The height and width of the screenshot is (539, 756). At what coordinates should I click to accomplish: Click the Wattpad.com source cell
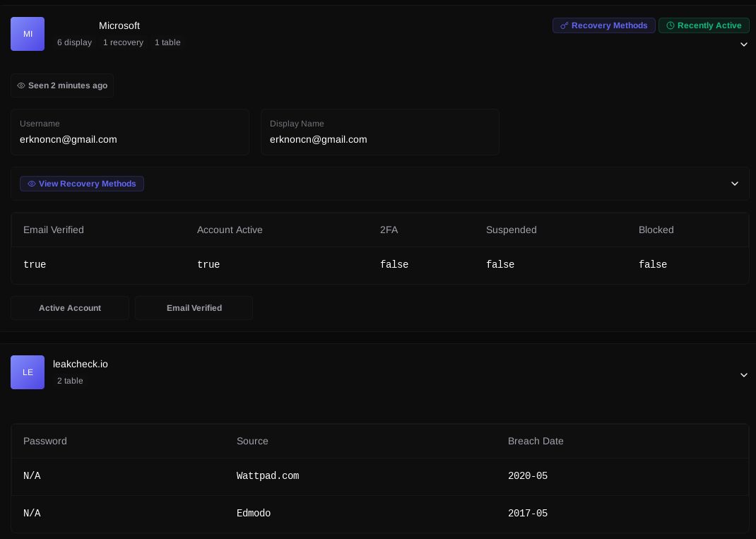tap(268, 476)
